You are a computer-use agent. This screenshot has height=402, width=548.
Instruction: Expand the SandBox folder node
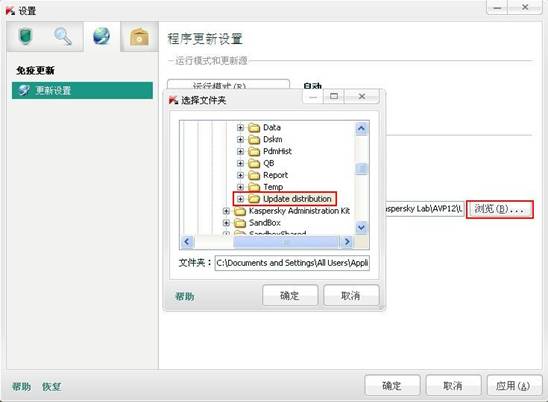coord(226,223)
